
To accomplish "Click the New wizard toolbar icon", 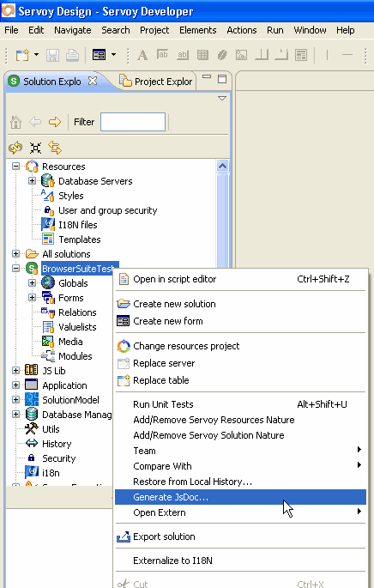I will (x=22, y=56).
